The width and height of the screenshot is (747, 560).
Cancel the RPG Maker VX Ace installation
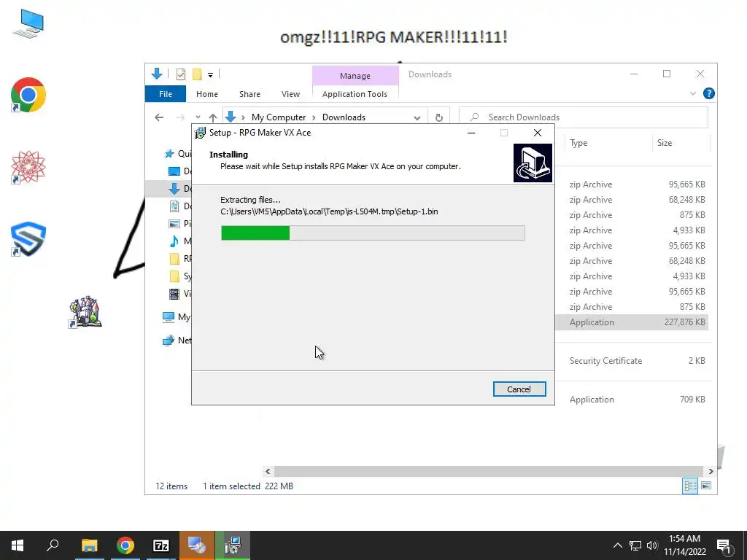pos(519,389)
